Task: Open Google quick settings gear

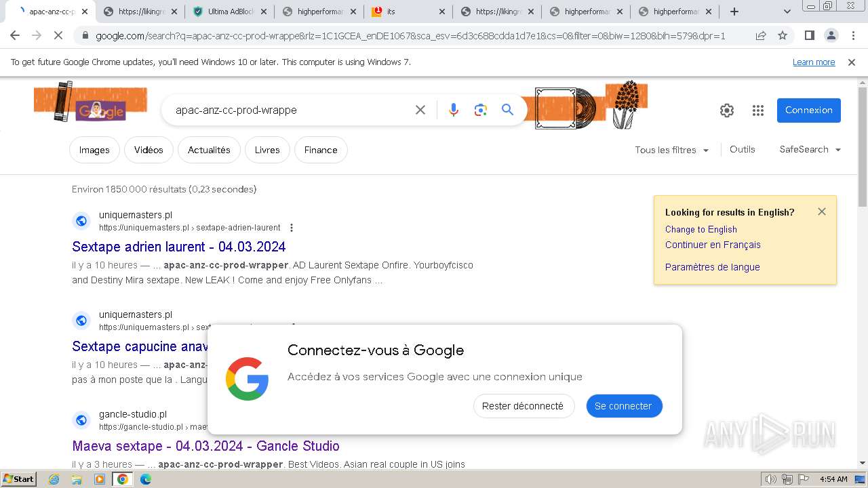Action: click(727, 110)
